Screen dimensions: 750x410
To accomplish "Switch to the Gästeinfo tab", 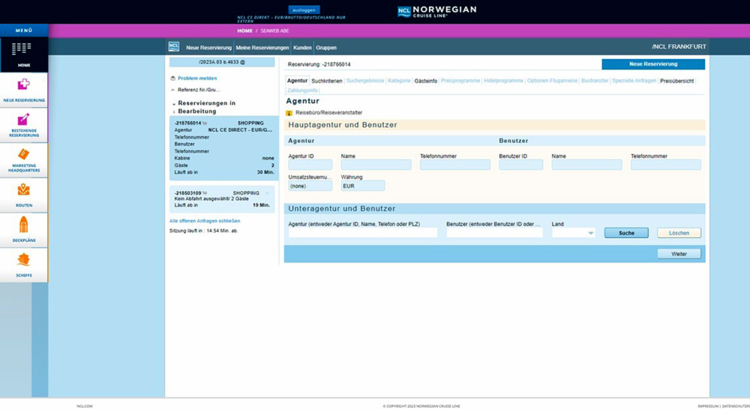I will coord(426,81).
